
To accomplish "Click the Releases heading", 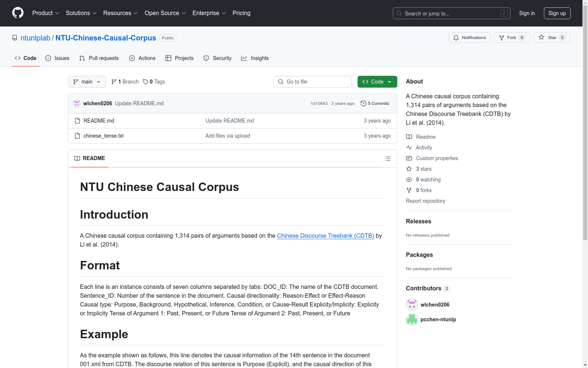I will (419, 221).
